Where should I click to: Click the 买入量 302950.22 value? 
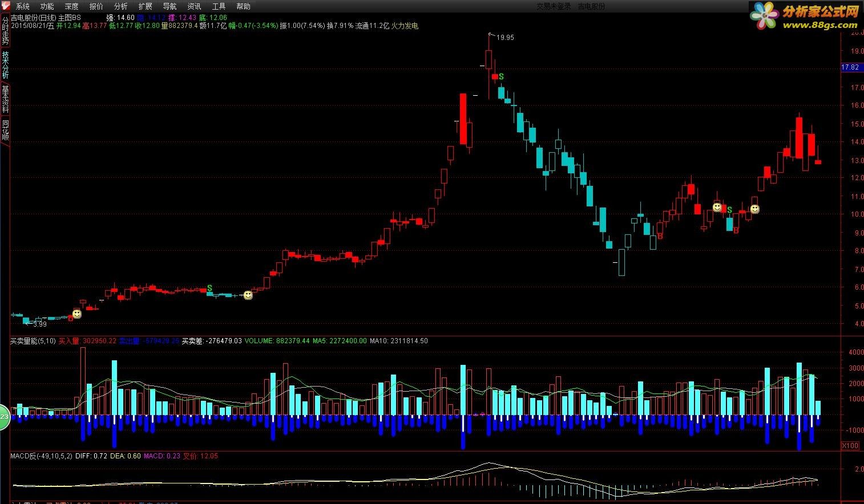(x=87, y=341)
